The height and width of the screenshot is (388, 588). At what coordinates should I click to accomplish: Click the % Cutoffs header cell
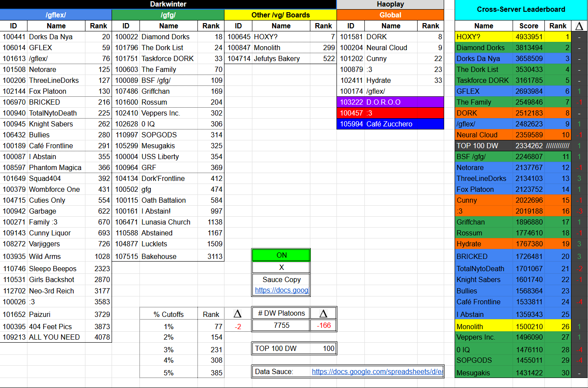pos(168,314)
